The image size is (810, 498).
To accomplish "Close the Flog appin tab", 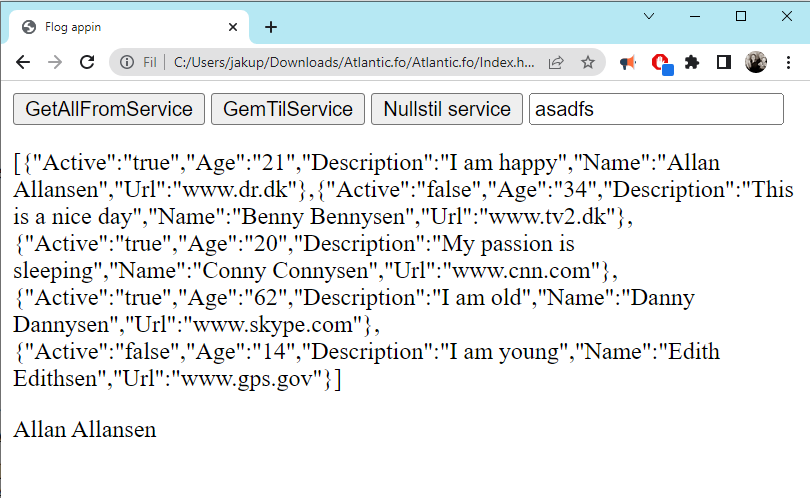I will point(233,27).
